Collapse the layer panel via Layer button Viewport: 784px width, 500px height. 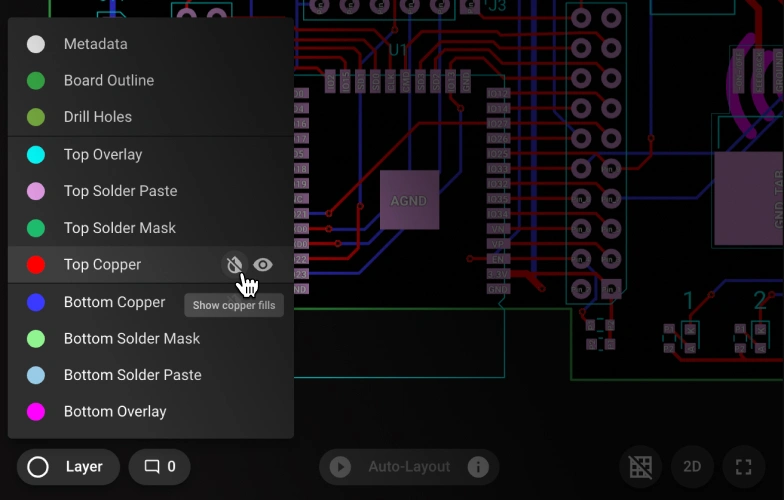pyautogui.click(x=68, y=467)
